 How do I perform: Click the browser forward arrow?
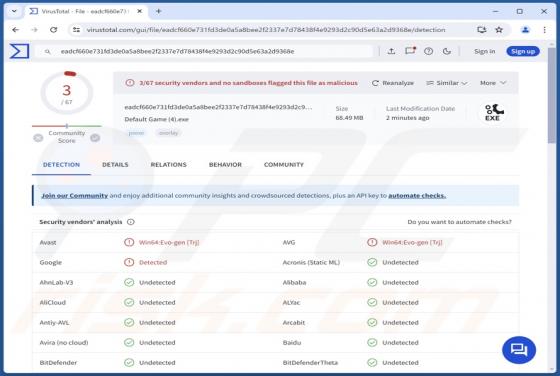pos(34,30)
